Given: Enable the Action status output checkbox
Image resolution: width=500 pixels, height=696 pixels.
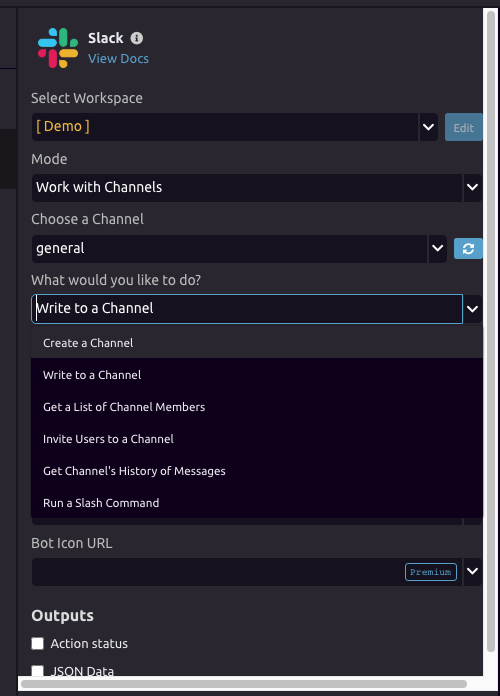Looking at the screenshot, I should point(38,644).
